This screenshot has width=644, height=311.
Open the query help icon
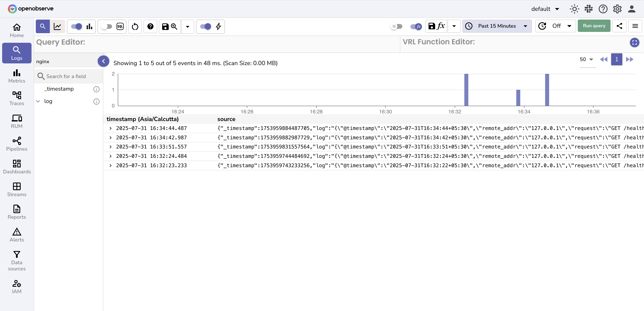tap(150, 26)
